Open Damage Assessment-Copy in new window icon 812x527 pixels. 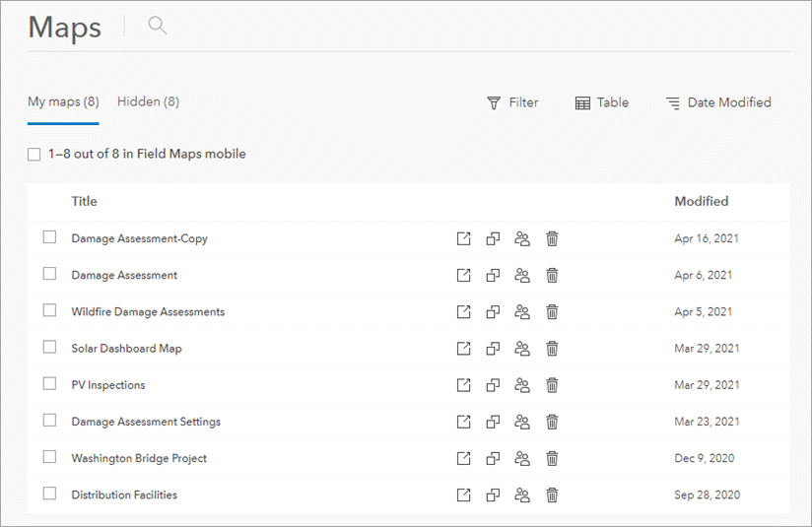[463, 238]
